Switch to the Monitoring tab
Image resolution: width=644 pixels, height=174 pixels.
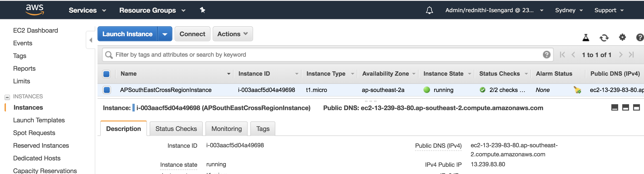click(x=227, y=129)
